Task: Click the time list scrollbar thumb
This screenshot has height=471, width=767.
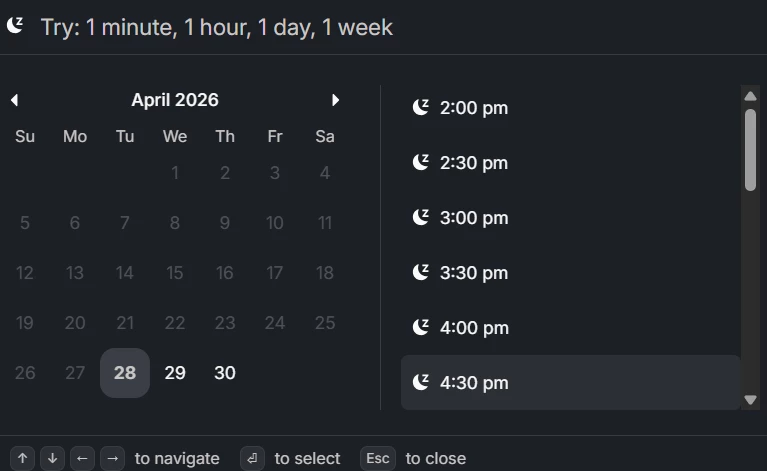Action: 750,150
